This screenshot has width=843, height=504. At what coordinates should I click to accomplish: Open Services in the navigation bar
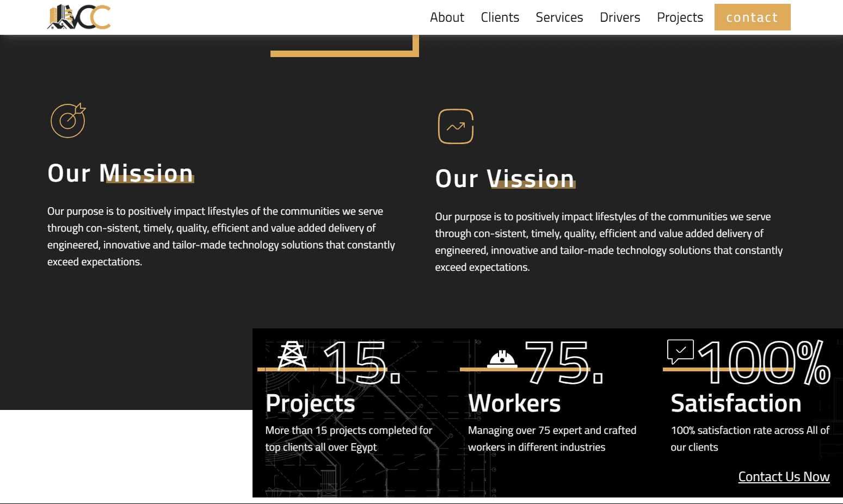[559, 17]
